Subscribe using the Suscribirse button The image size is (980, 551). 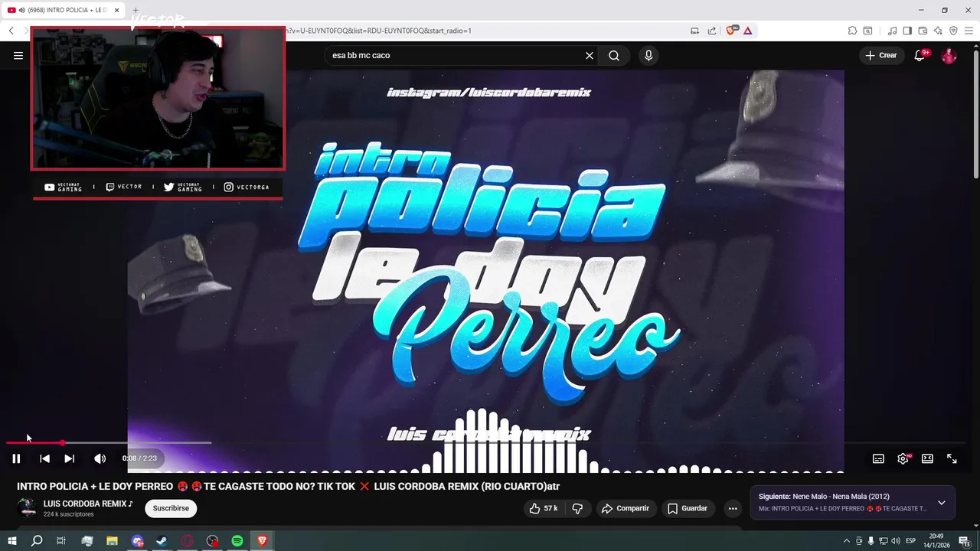pos(171,508)
